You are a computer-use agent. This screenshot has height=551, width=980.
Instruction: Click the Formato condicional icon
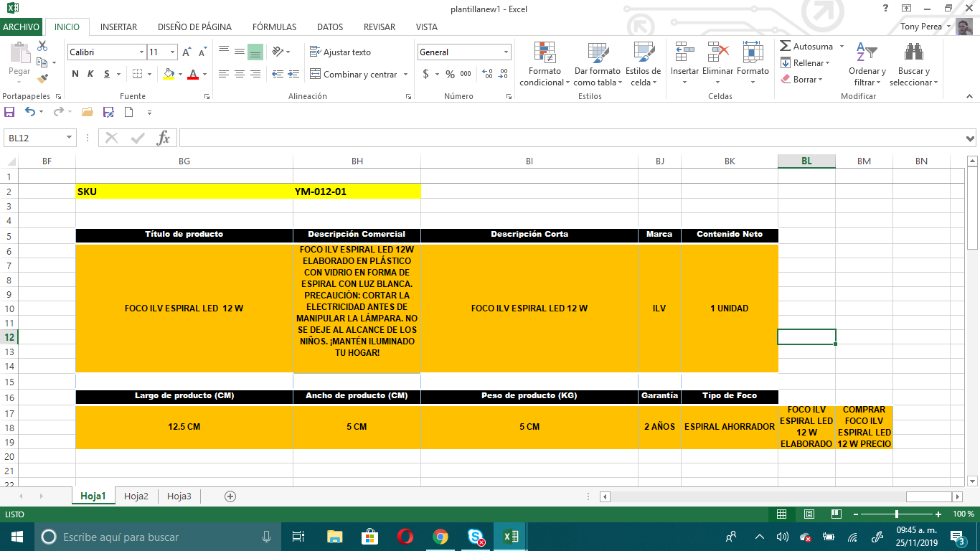pyautogui.click(x=545, y=53)
